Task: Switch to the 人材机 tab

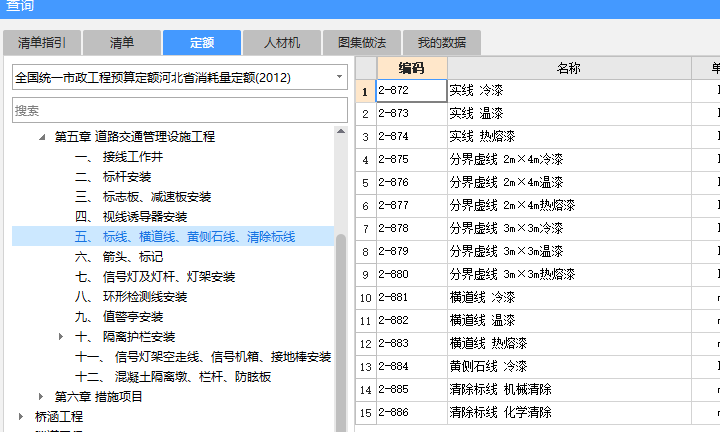Action: coord(282,43)
